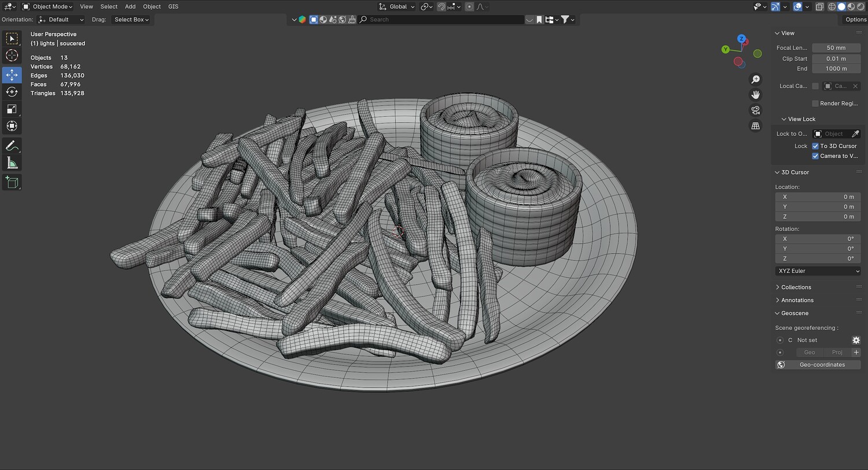Open the Geoscene settings gear

tap(856, 340)
